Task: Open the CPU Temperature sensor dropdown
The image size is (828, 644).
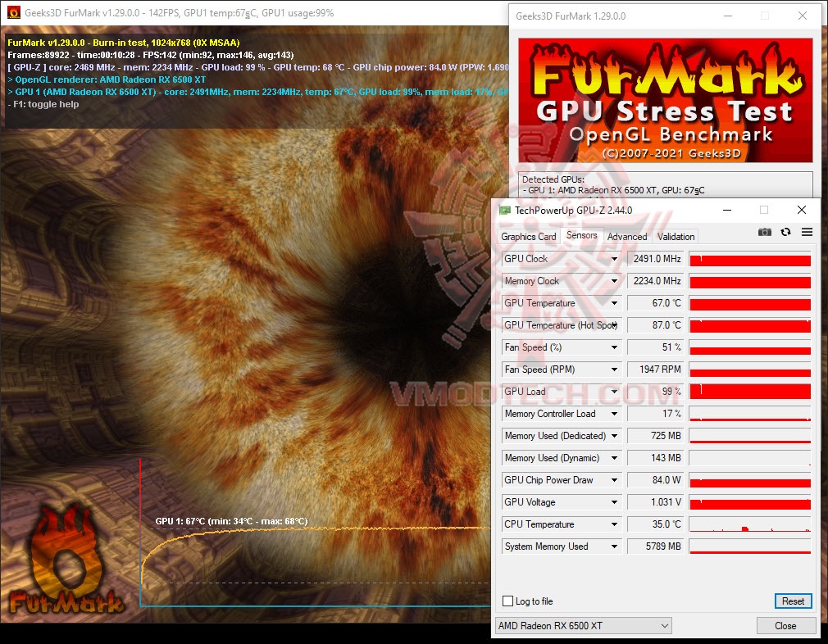Action: [614, 524]
